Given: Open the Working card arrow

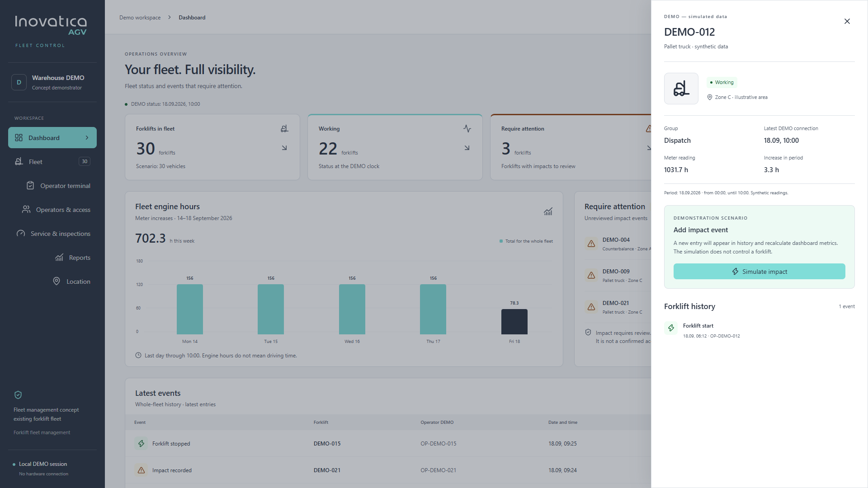Looking at the screenshot, I should click(x=467, y=148).
